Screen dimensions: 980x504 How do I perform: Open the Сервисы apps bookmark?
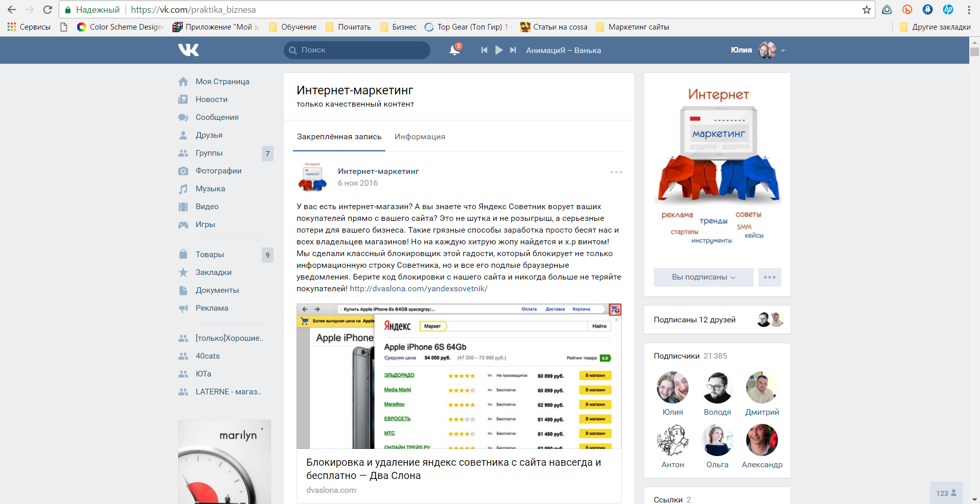click(29, 27)
